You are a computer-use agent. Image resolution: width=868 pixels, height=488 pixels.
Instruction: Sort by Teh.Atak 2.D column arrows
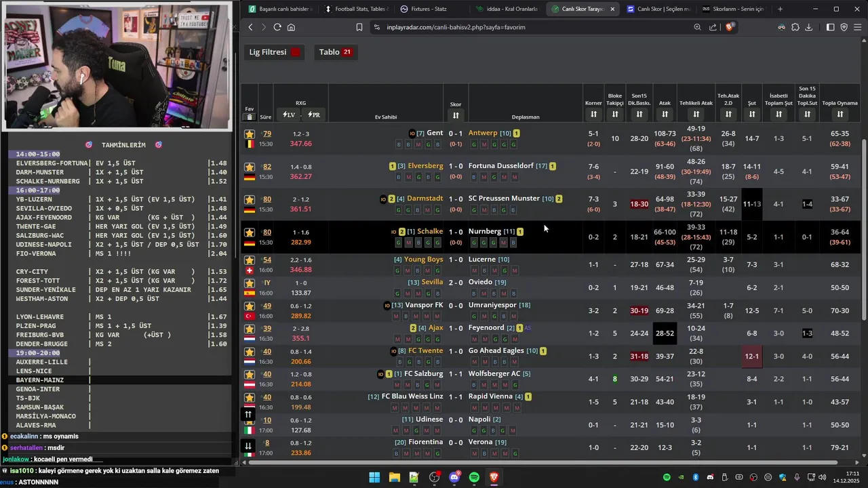pyautogui.click(x=728, y=114)
